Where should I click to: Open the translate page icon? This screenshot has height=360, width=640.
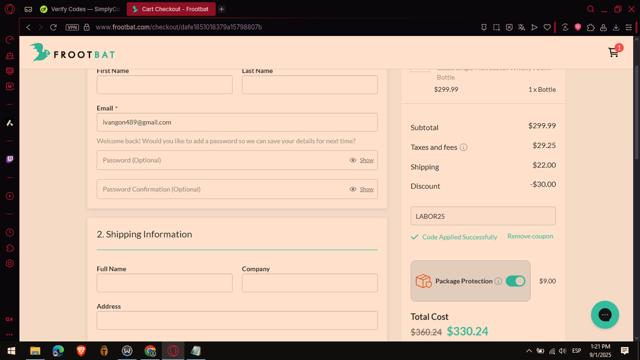pyautogui.click(x=522, y=27)
